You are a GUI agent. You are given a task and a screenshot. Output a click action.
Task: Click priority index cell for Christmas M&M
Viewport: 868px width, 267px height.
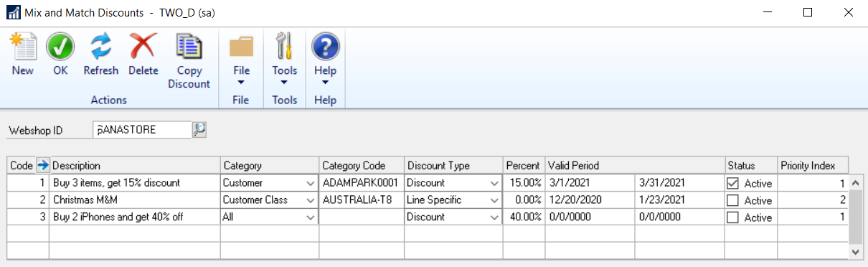click(813, 200)
